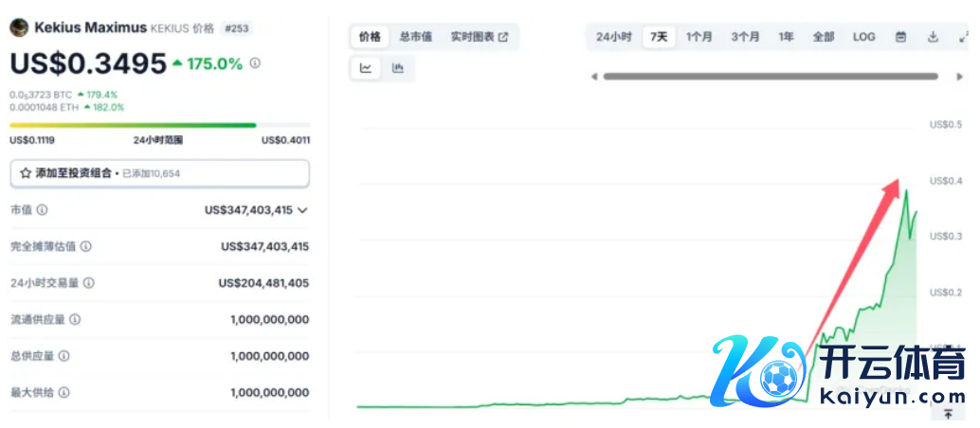Select the 1个月 time range

click(x=699, y=37)
